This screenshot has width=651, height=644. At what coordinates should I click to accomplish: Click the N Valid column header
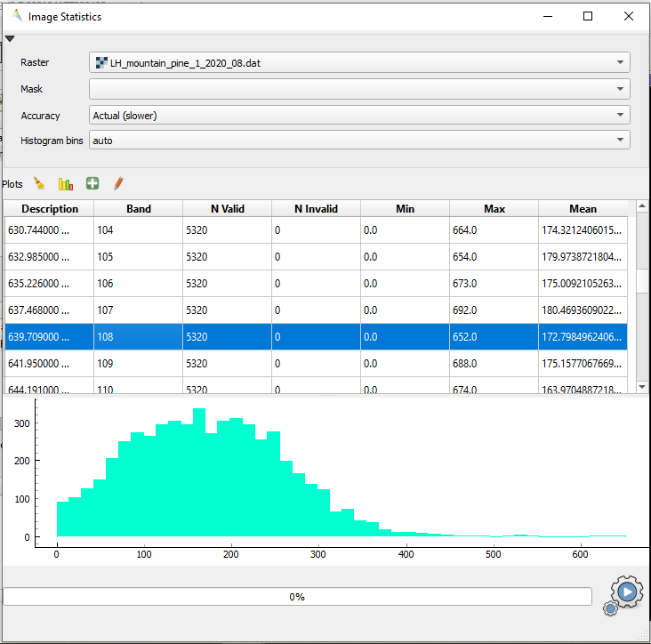[x=228, y=209]
